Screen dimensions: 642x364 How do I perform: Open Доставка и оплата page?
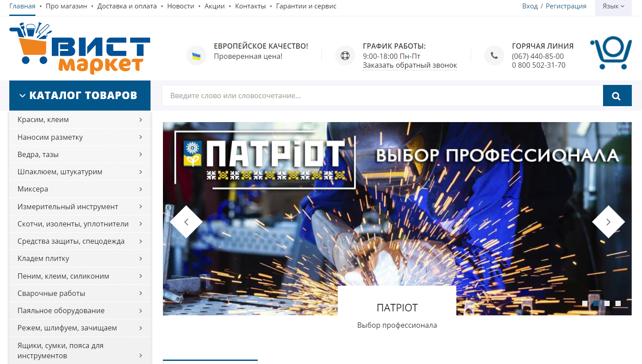coord(127,6)
